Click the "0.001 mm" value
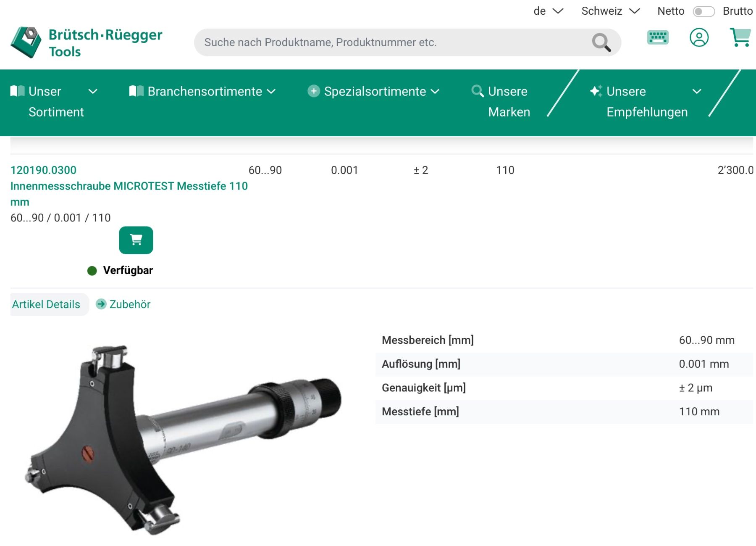This screenshot has height=546, width=756. point(704,364)
